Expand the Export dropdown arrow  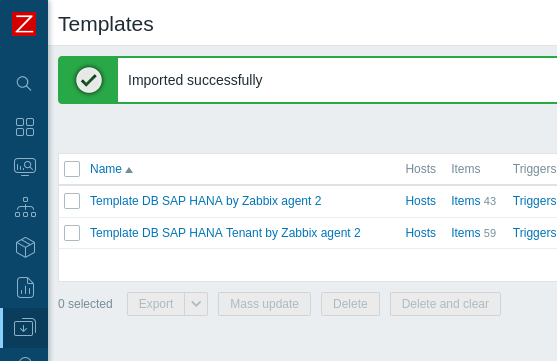click(196, 304)
